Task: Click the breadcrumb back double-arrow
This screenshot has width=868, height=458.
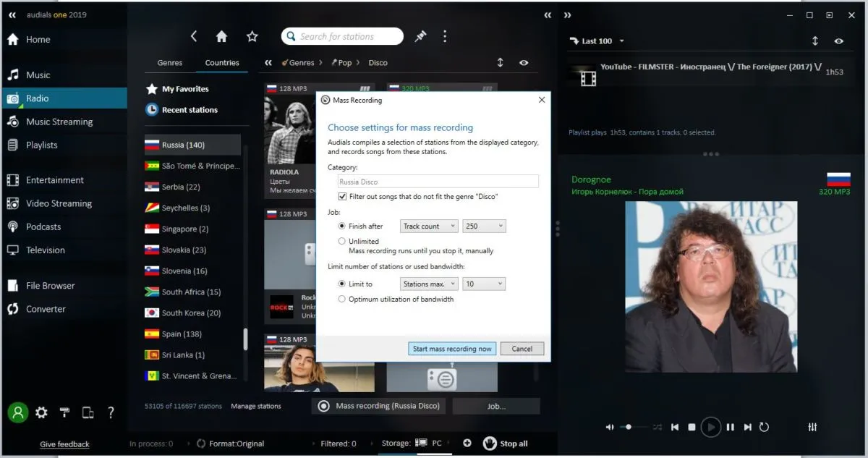Action: point(268,63)
